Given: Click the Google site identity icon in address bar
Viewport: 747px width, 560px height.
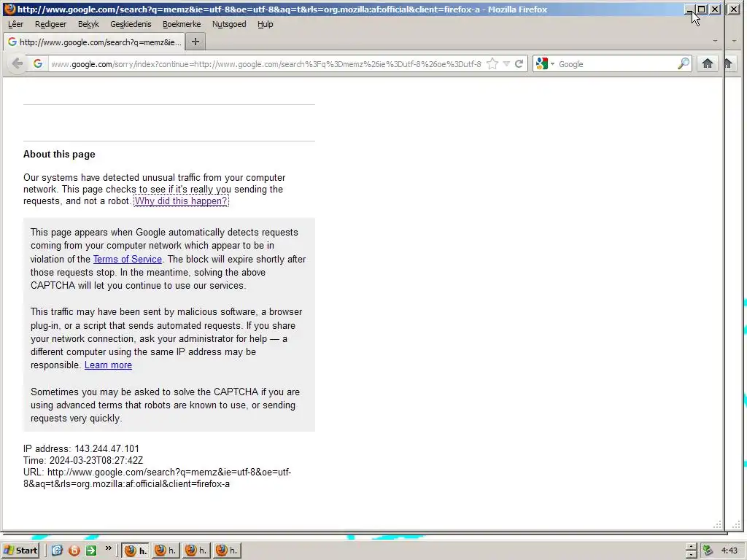Looking at the screenshot, I should point(38,64).
